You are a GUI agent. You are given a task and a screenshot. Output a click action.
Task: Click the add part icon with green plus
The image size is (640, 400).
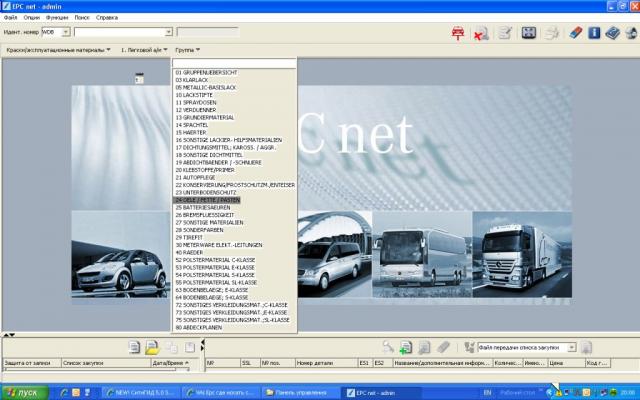click(406, 347)
